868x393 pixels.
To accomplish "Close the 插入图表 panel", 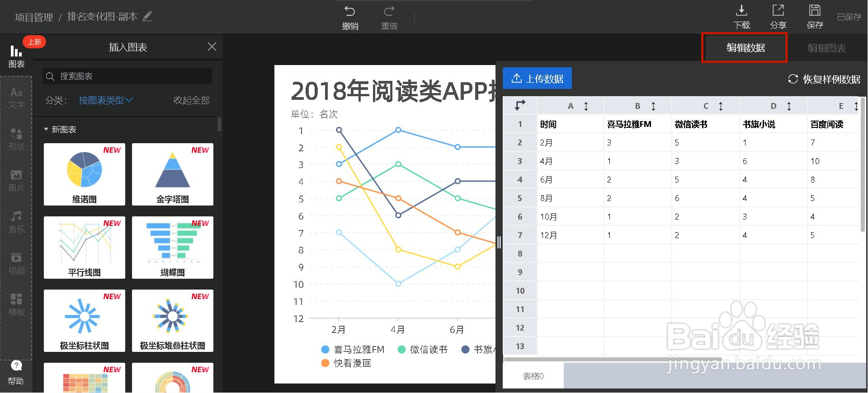I will coord(212,47).
